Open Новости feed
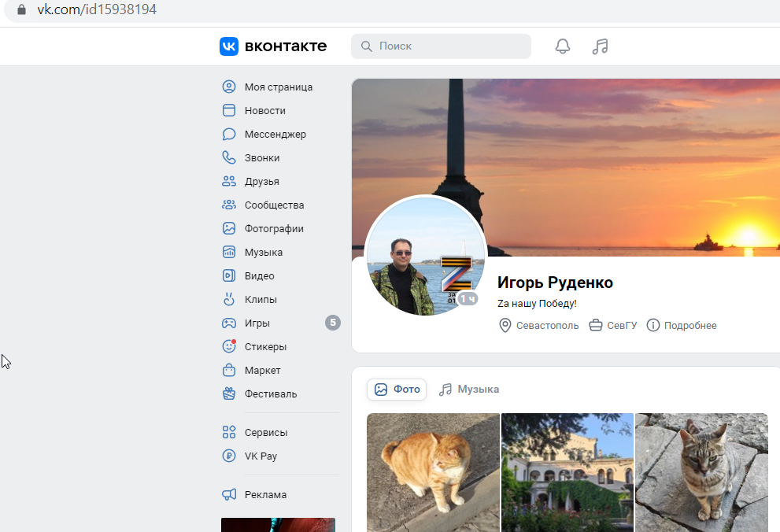780x532 pixels. (264, 111)
